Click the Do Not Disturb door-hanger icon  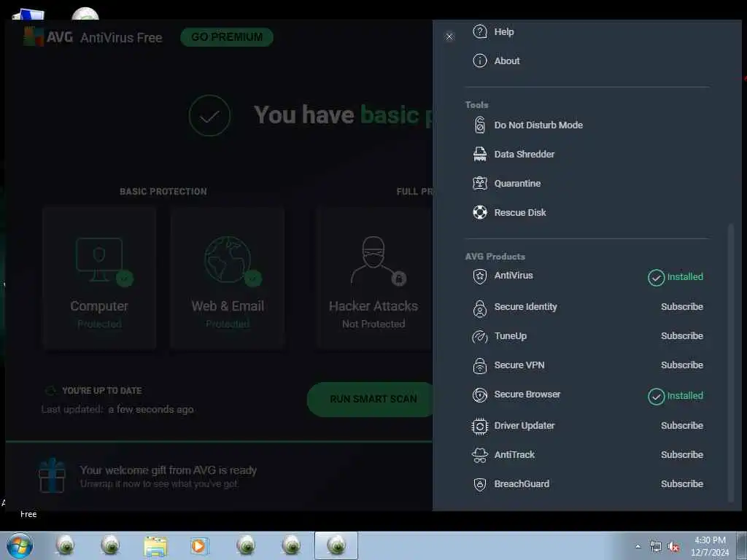[x=480, y=125]
